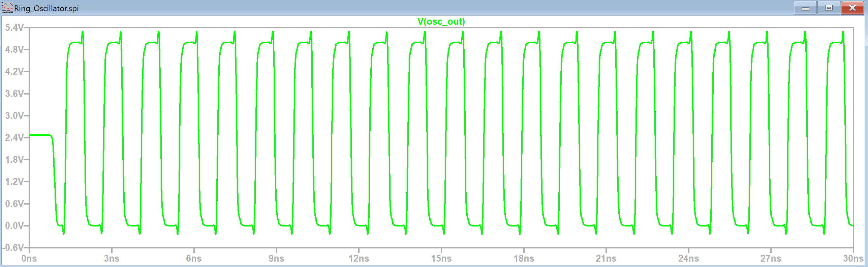This screenshot has height=267, width=868.
Task: Click the 0ns time axis label
Action: [29, 259]
